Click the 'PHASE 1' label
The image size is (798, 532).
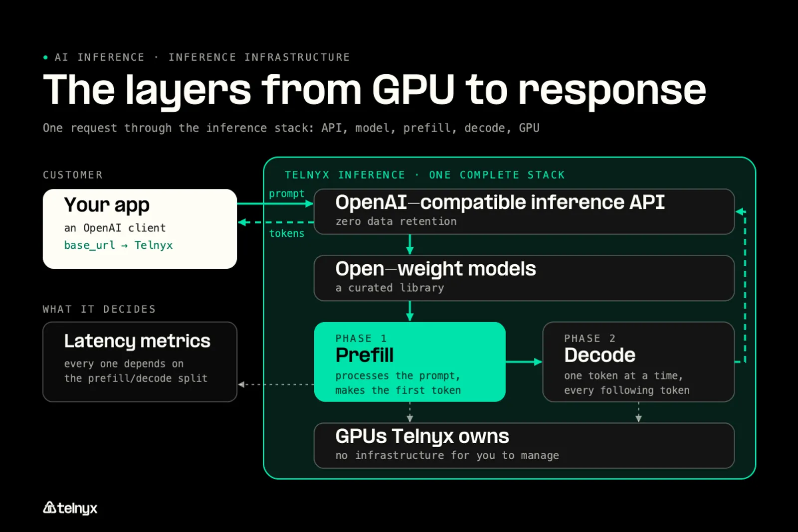click(x=361, y=339)
